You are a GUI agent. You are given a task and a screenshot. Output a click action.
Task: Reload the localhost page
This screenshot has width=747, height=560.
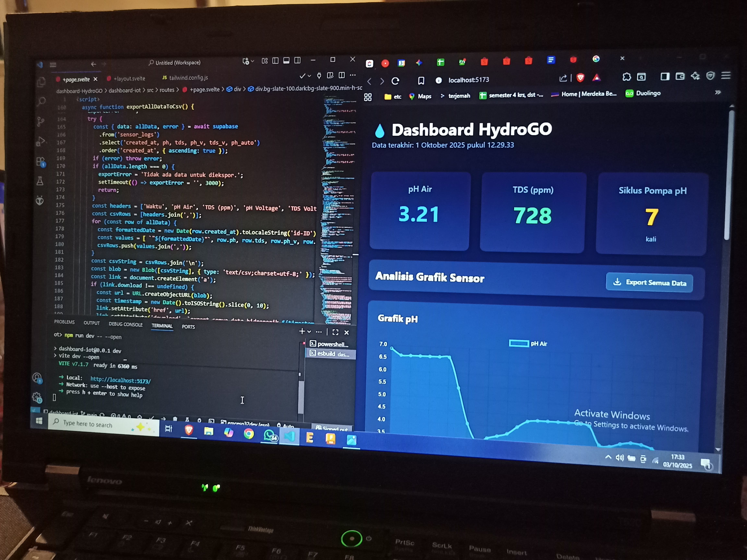tap(395, 81)
